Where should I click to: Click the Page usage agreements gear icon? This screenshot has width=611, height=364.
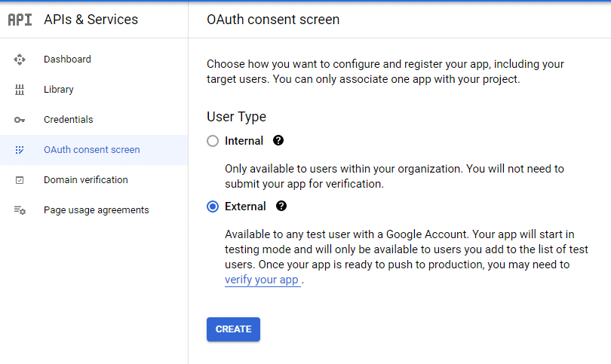click(20, 210)
